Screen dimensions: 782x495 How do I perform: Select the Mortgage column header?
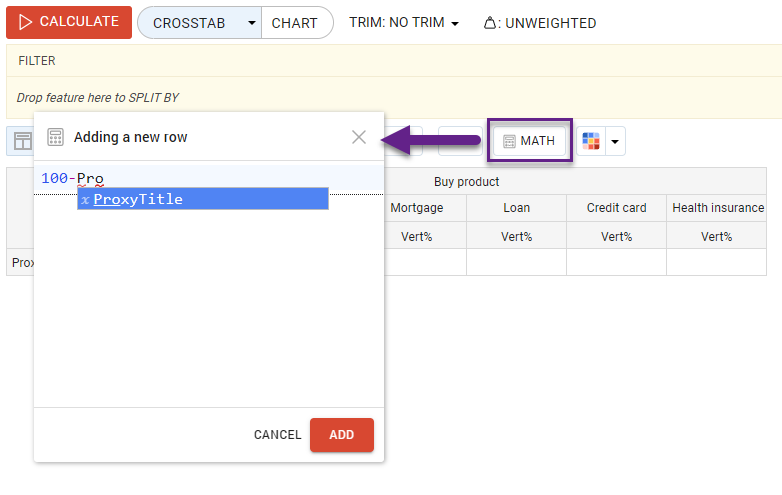(416, 208)
